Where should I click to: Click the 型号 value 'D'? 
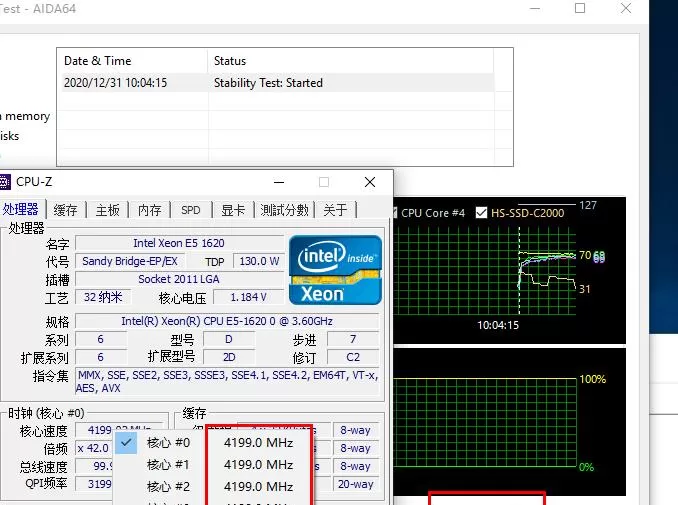(229, 339)
